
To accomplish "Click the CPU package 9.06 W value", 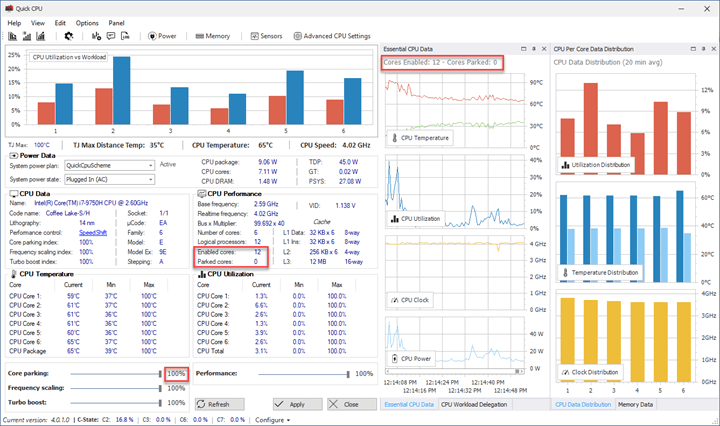I will click(x=267, y=162).
